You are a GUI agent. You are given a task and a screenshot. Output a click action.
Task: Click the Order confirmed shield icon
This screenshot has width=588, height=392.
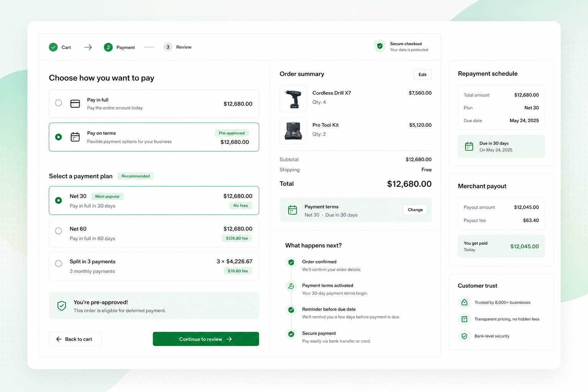click(291, 262)
